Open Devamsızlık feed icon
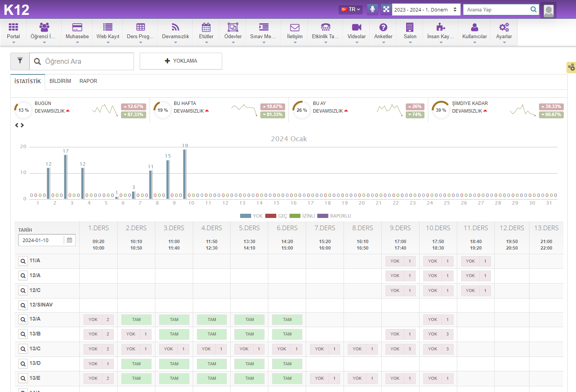576x392 pixels. pyautogui.click(x=176, y=27)
